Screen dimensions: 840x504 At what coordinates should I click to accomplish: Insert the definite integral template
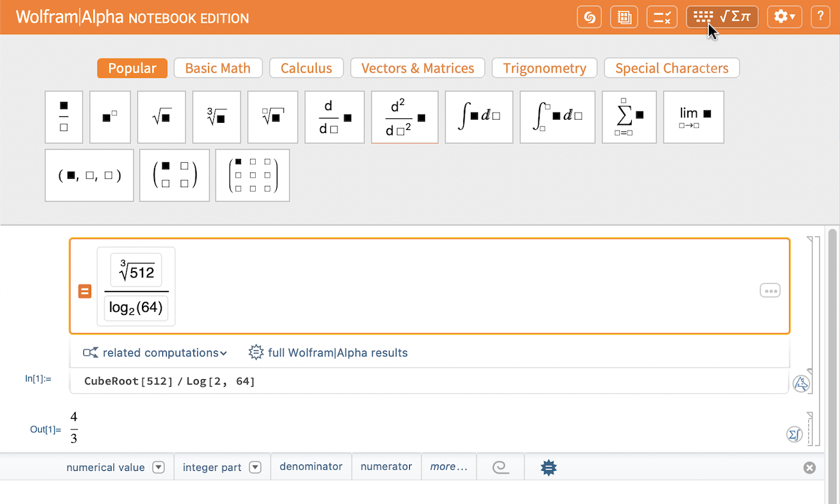tap(557, 117)
